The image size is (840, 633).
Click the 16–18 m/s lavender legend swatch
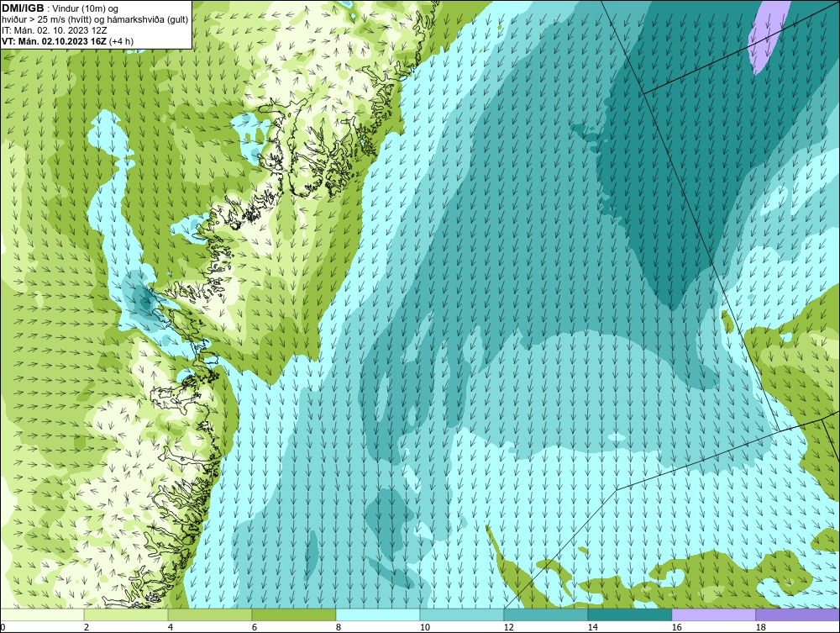(713, 615)
